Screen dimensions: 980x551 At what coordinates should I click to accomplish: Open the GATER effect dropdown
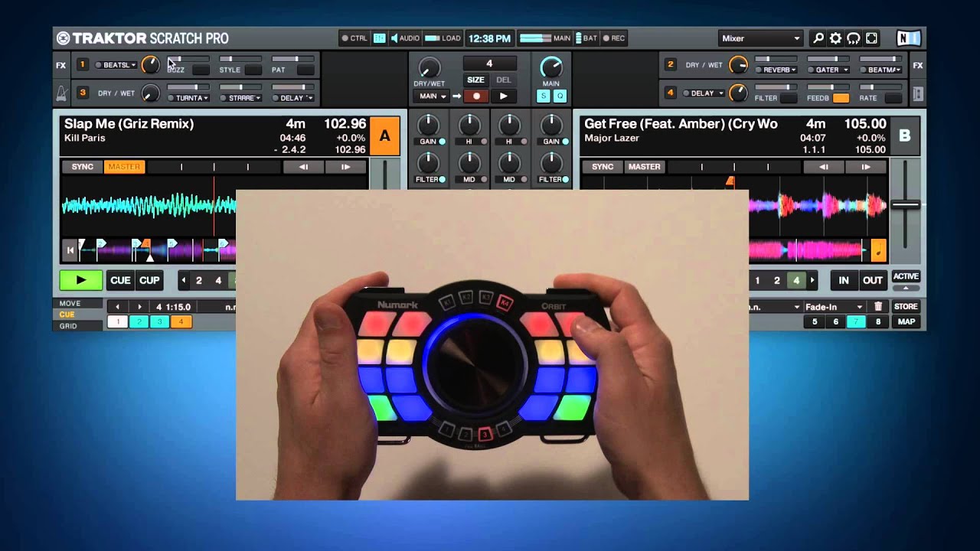click(828, 70)
